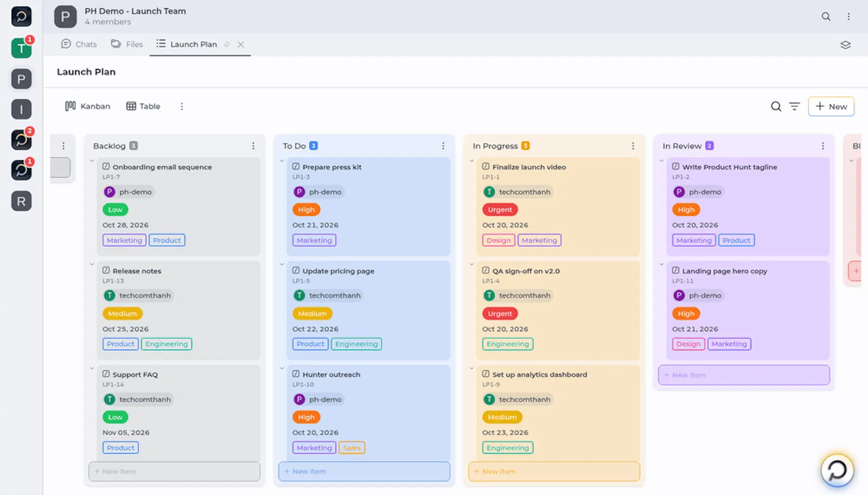Click PH Demo - Launch Team title

coord(135,11)
